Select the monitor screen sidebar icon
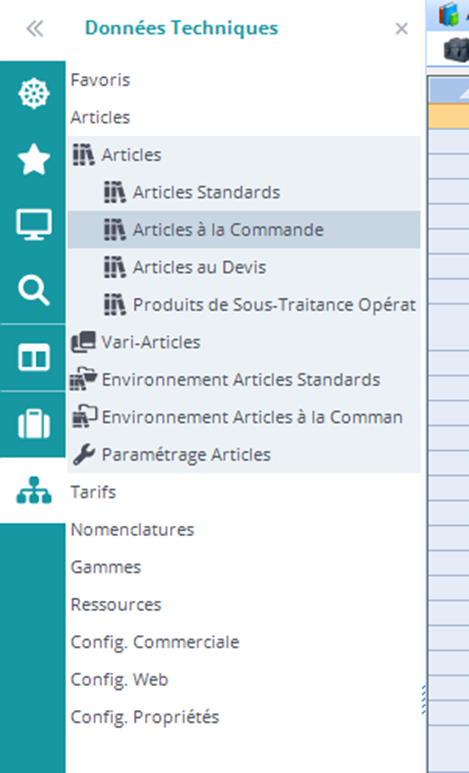 (x=34, y=224)
